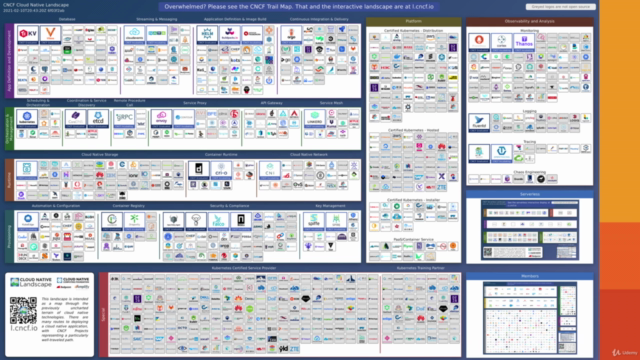The width and height of the screenshot is (640, 360).
Task: Click the Service Mesh heading
Action: tap(331, 103)
